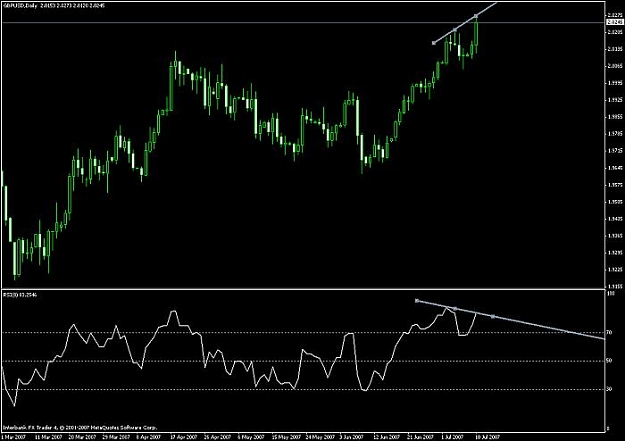This screenshot has height=441, width=625.
Task: Click the 6 May 2007 date label
Action: (250, 437)
